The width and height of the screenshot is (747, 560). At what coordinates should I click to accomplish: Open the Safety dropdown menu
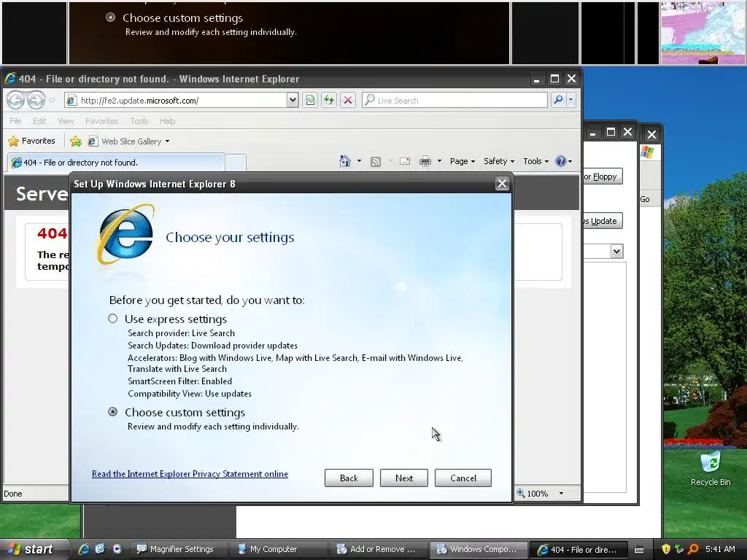pos(499,161)
